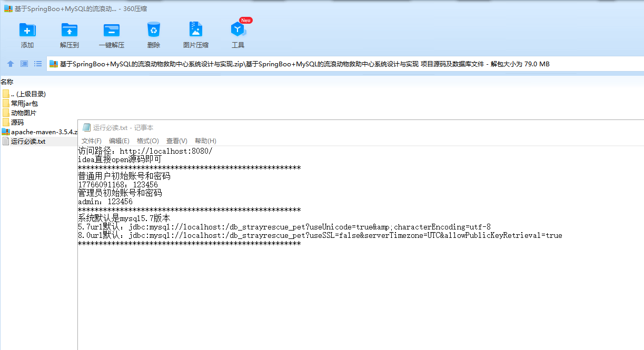Image resolution: width=644 pixels, height=350 pixels.
Task: Switch to large icon view
Action: [x=24, y=64]
